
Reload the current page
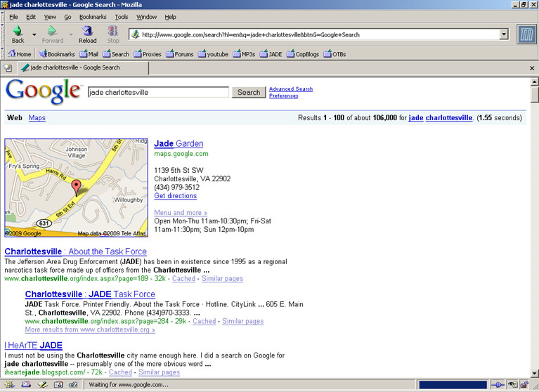[87, 34]
